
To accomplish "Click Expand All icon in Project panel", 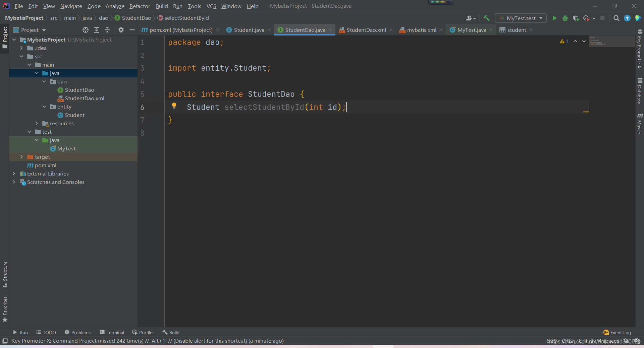I will point(97,30).
